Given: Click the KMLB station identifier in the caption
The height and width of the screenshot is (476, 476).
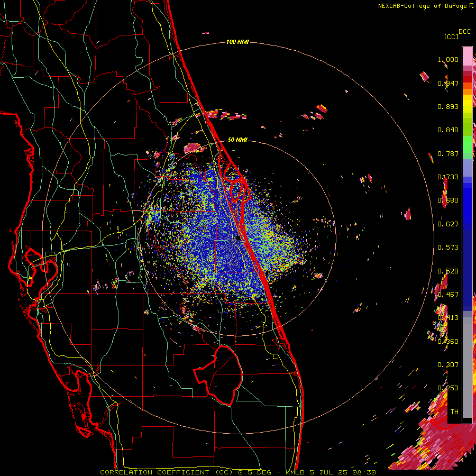Looking at the screenshot, I should [295, 472].
